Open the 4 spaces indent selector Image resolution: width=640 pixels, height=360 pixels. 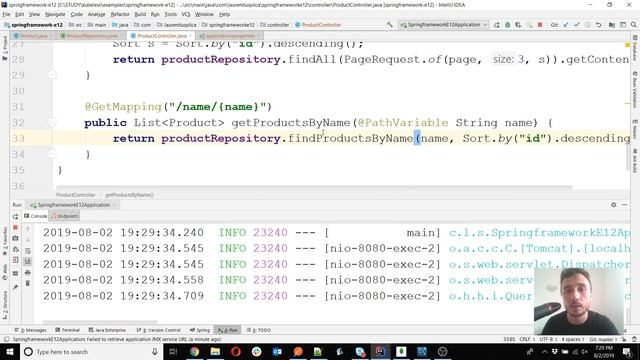point(572,340)
